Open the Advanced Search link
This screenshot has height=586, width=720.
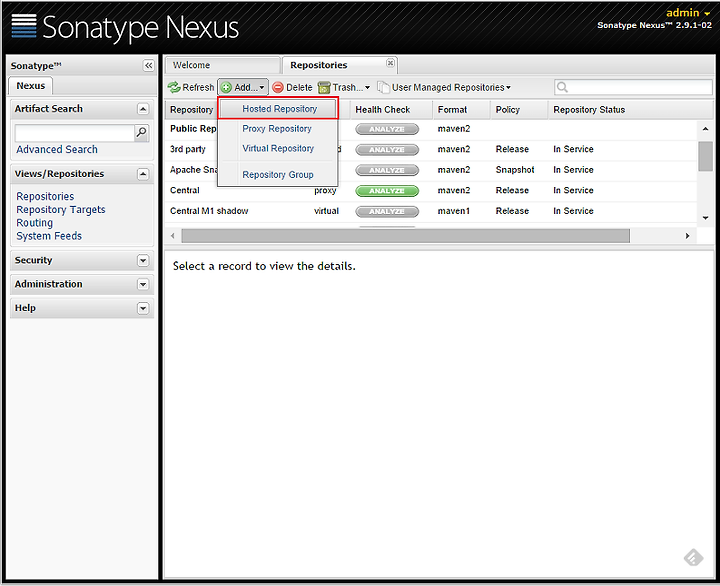coord(57,149)
